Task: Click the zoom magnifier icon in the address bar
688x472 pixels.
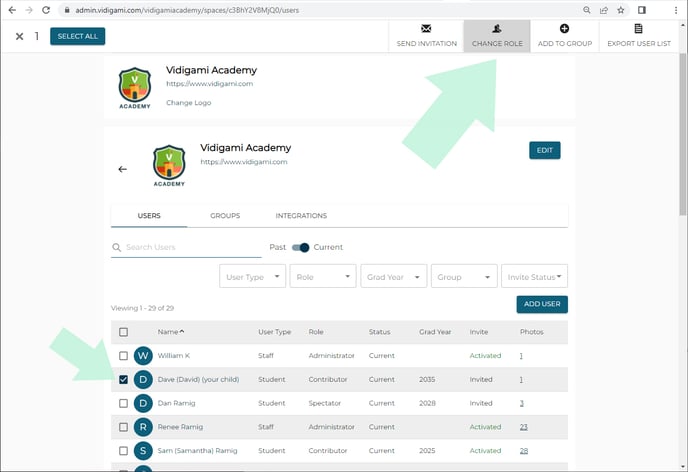Action: [x=587, y=10]
